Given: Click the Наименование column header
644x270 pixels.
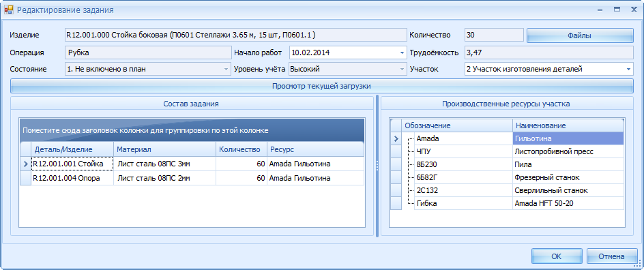Looking at the screenshot, I should [568, 125].
